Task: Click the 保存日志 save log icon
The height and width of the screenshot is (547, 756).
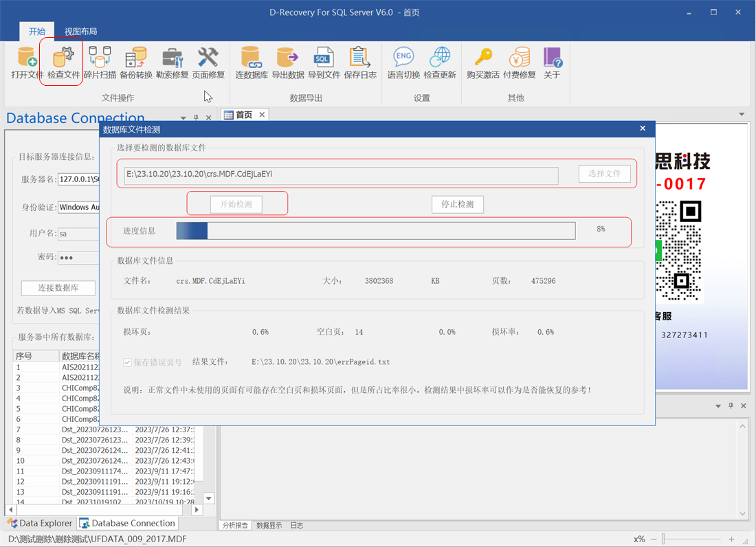Action: (360, 63)
